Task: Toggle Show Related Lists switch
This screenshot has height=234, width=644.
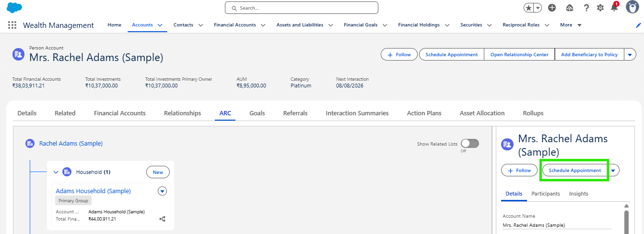Action: pyautogui.click(x=469, y=144)
